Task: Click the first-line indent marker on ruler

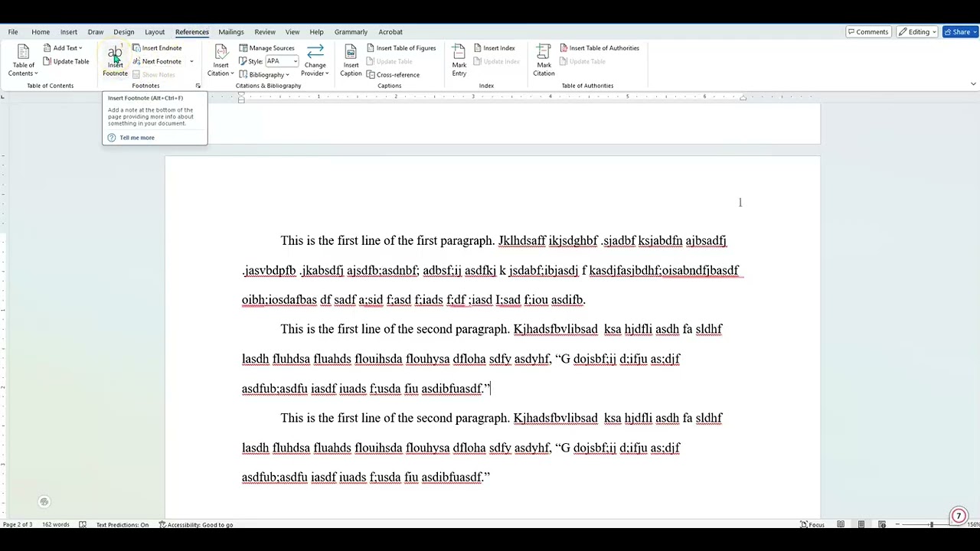Action: (x=241, y=93)
